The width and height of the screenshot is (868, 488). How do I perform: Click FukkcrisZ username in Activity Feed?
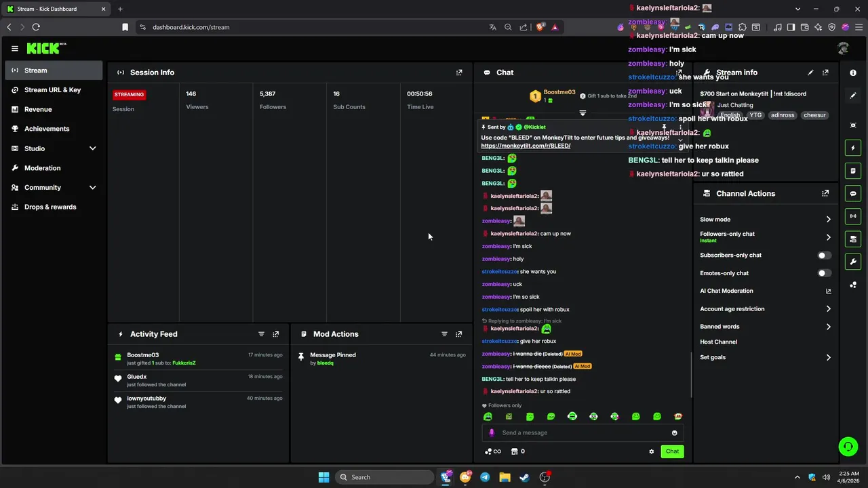tap(184, 363)
